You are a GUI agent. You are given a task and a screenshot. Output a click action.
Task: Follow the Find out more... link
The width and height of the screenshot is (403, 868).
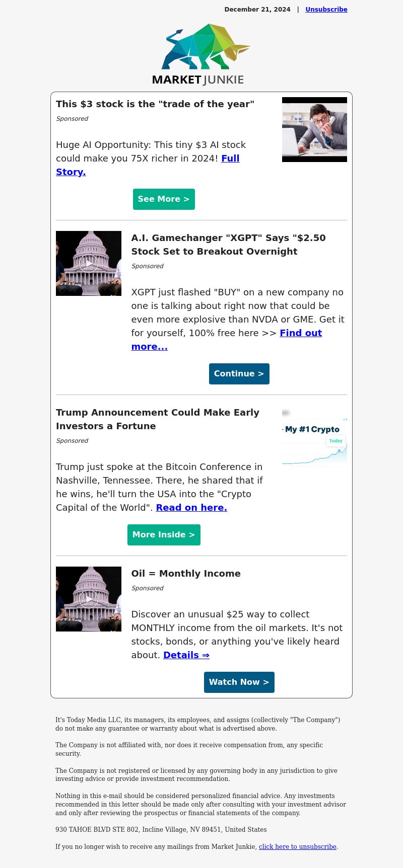(x=227, y=340)
